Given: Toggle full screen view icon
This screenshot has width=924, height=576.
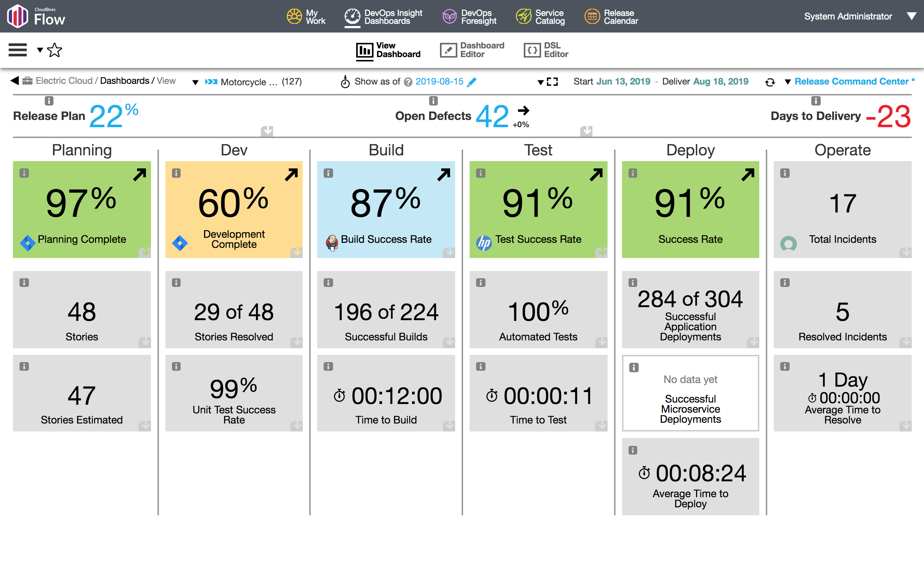Looking at the screenshot, I should pyautogui.click(x=552, y=82).
